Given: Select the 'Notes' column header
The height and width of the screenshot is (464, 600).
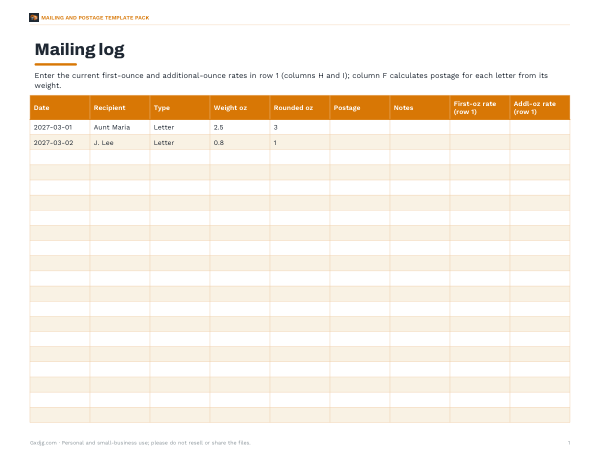Looking at the screenshot, I should pyautogui.click(x=420, y=108).
